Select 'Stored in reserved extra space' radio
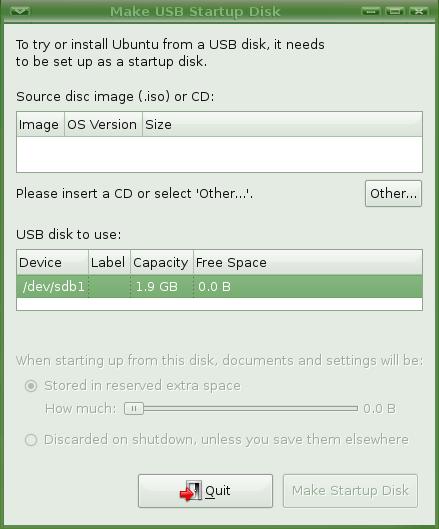439x529 pixels. pyautogui.click(x=31, y=386)
